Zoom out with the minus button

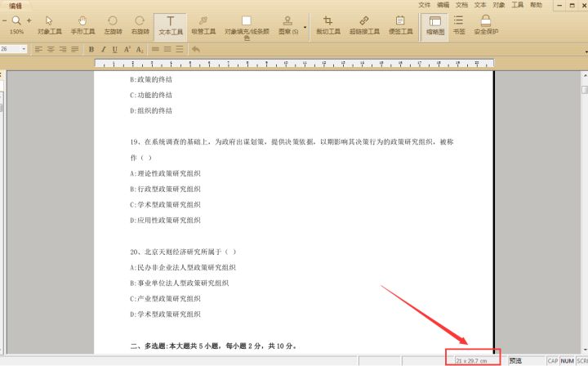coord(5,20)
